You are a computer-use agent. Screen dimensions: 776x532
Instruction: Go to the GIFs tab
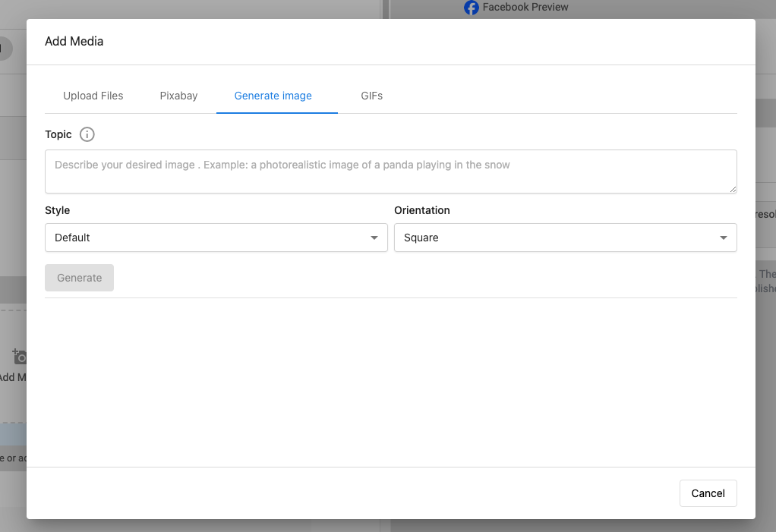372,96
